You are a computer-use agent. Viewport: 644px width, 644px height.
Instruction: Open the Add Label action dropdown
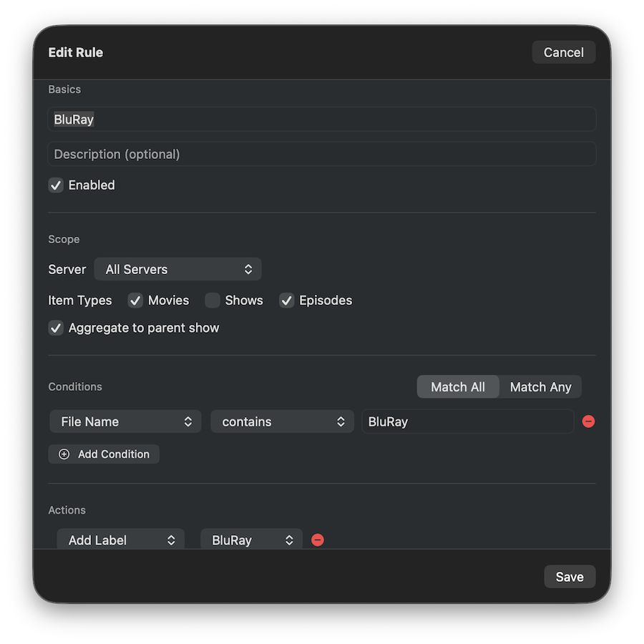120,540
